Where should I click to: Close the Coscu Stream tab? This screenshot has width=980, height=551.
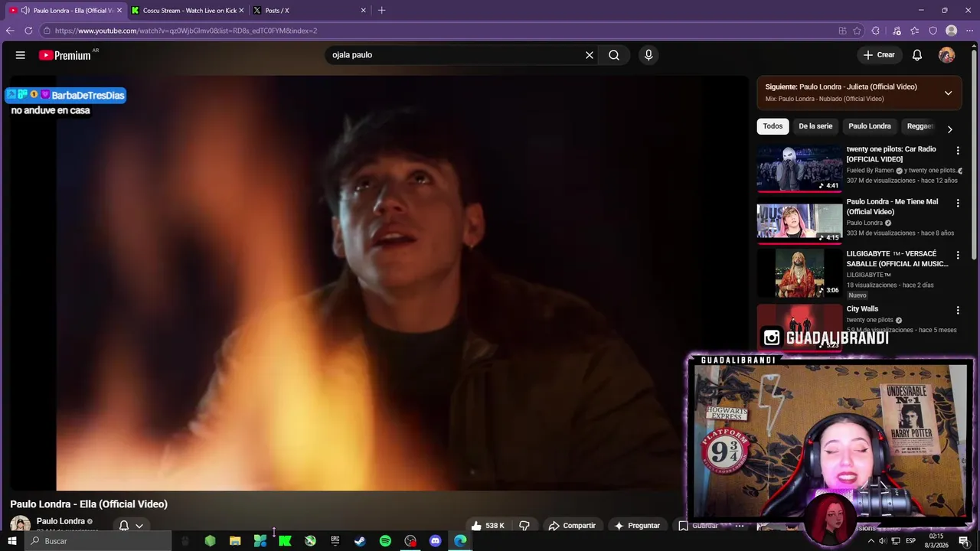(241, 10)
